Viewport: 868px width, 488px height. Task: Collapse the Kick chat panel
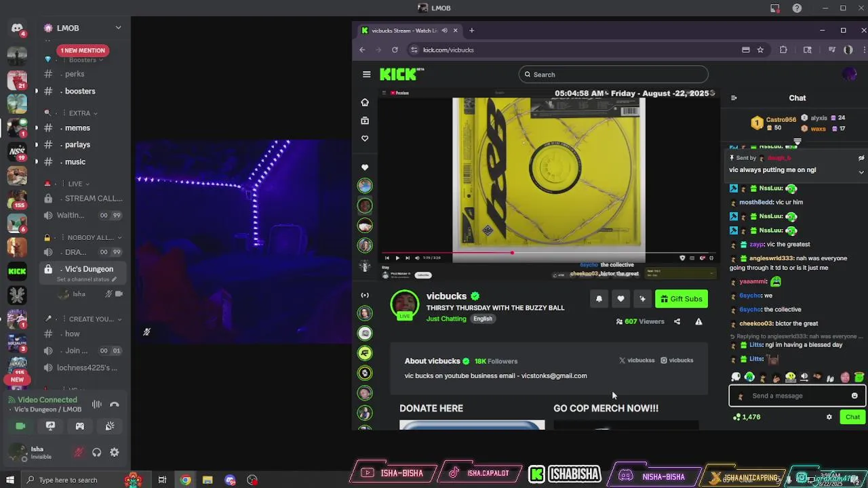[734, 98]
